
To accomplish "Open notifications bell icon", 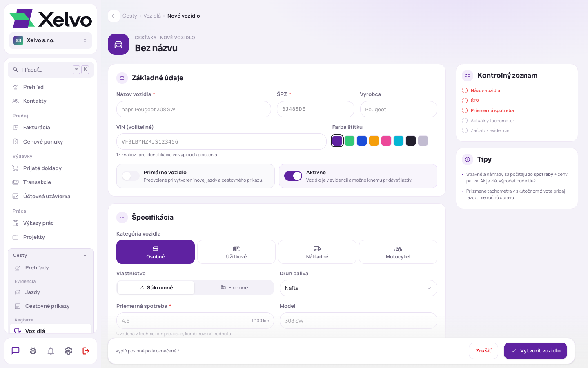I will (51, 351).
